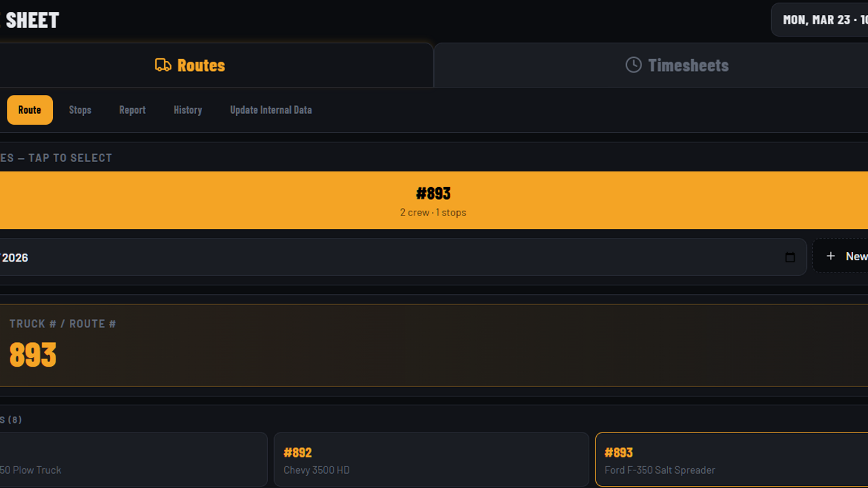Click the "TRUCK # / ROUTE #" label
This screenshot has height=488, width=868.
point(63,324)
